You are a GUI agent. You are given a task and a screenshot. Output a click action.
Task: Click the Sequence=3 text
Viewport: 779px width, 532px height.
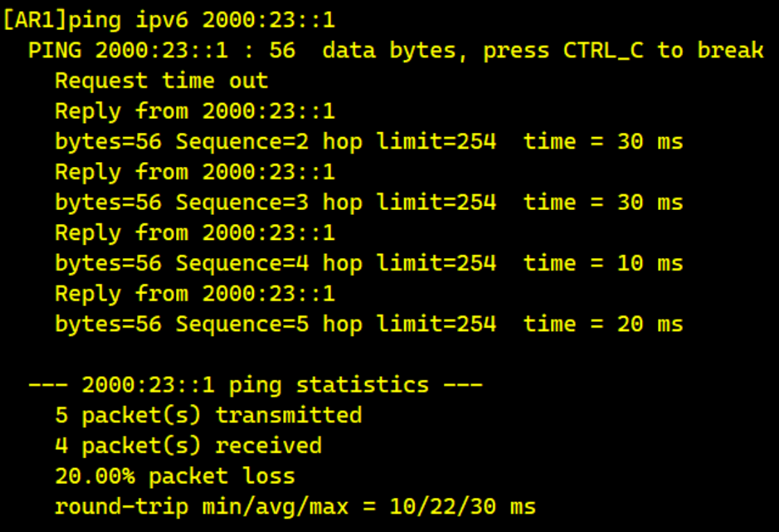[242, 202]
